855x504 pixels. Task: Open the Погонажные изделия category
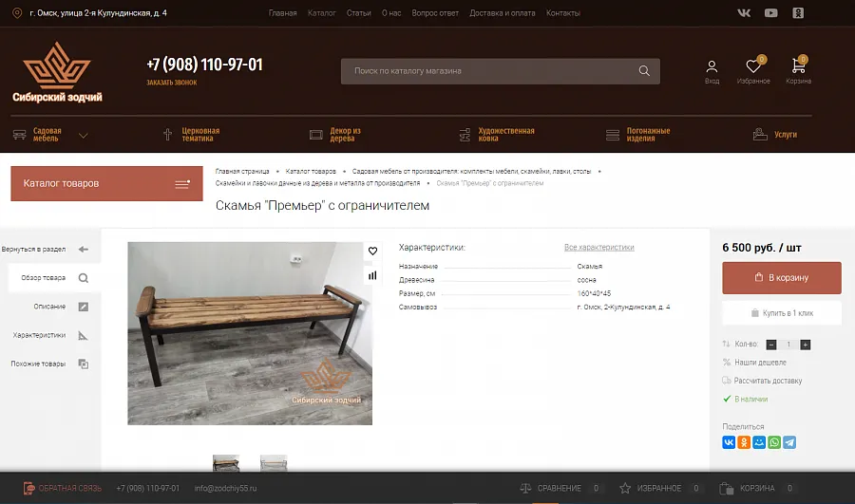[638, 135]
